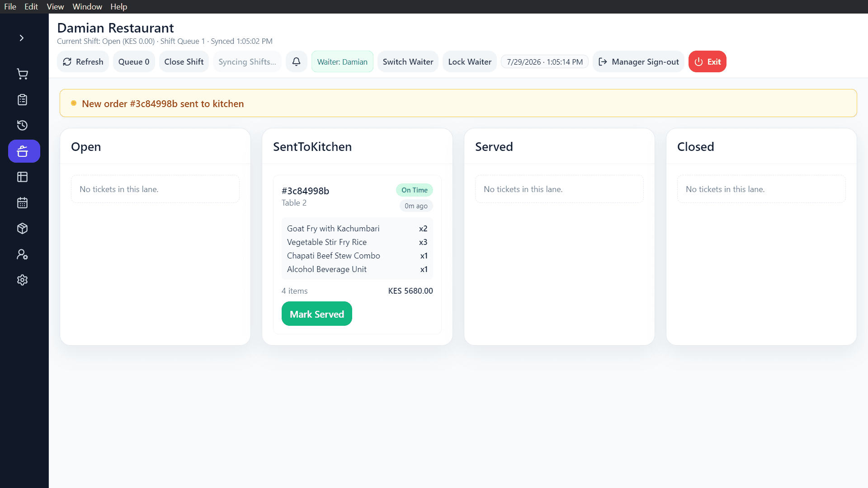Open the clipboard orders sidebar icon

(23, 100)
